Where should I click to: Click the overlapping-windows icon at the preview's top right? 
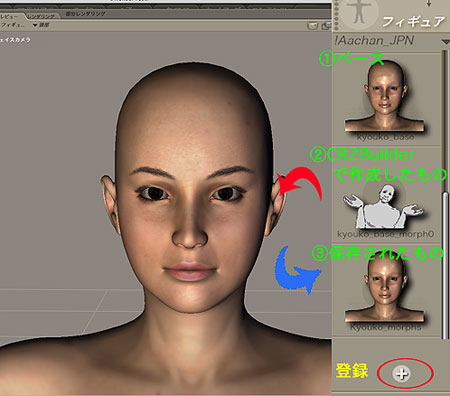pos(326,26)
